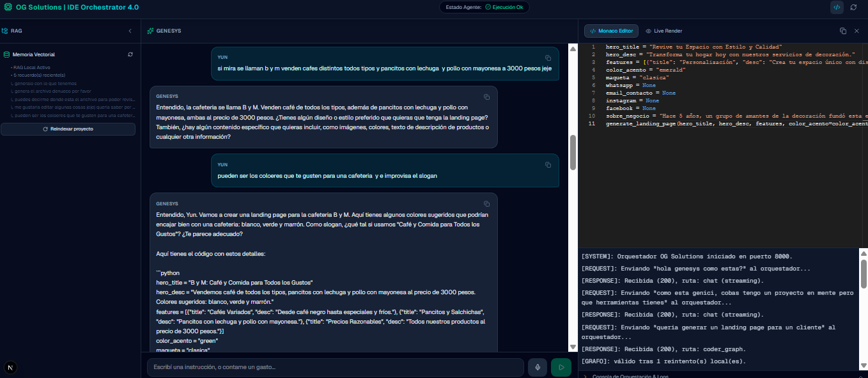This screenshot has height=378, width=868.
Task: Click the RAG panel tree icon
Action: [5, 31]
